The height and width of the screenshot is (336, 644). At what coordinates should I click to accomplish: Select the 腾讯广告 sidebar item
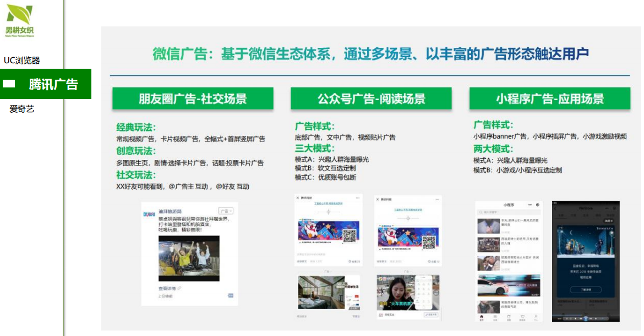point(46,84)
